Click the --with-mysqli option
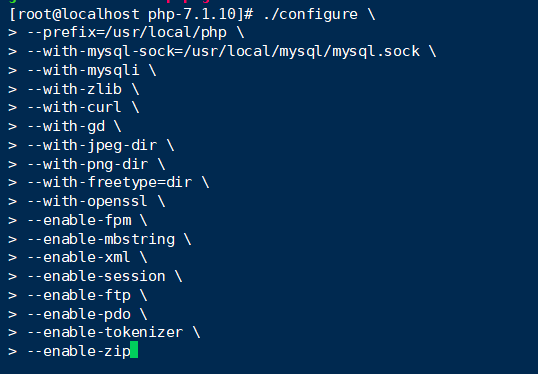This screenshot has width=538, height=374. tap(83, 70)
